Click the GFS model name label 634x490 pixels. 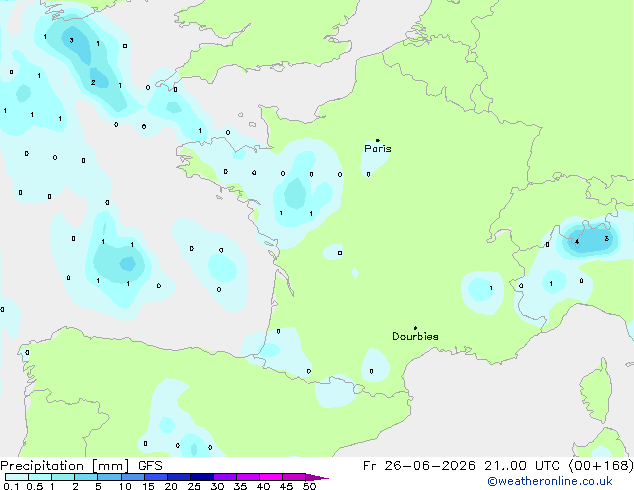point(150,466)
